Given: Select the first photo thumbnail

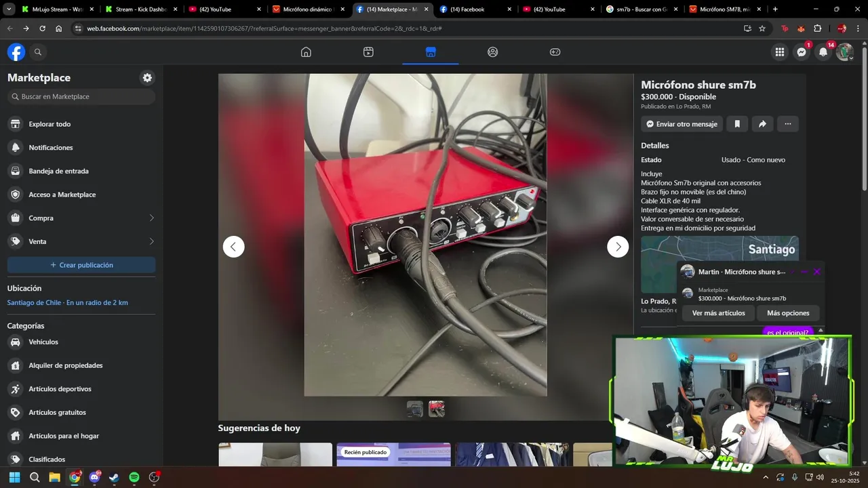Looking at the screenshot, I should pyautogui.click(x=415, y=409).
